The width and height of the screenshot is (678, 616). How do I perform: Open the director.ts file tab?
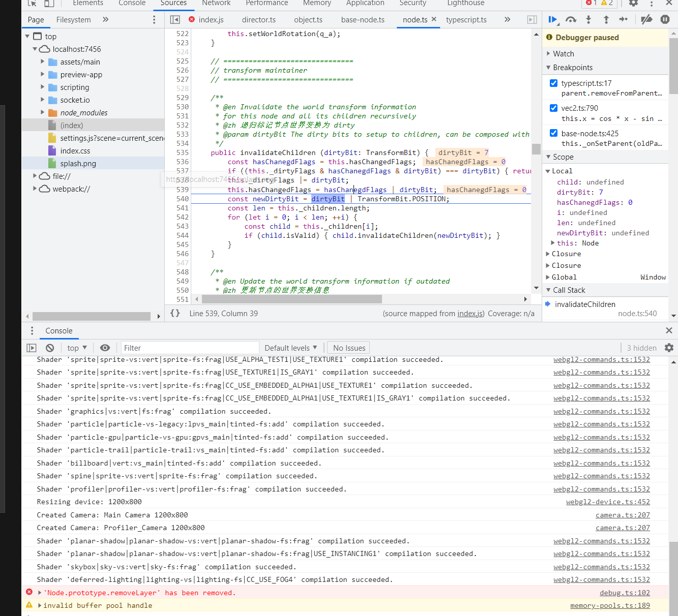pos(259,19)
